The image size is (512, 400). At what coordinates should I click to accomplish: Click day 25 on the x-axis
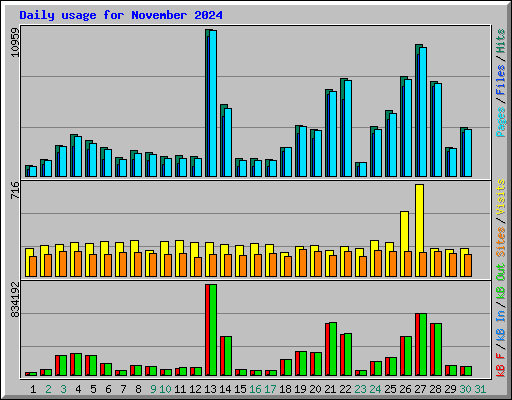[390, 389]
